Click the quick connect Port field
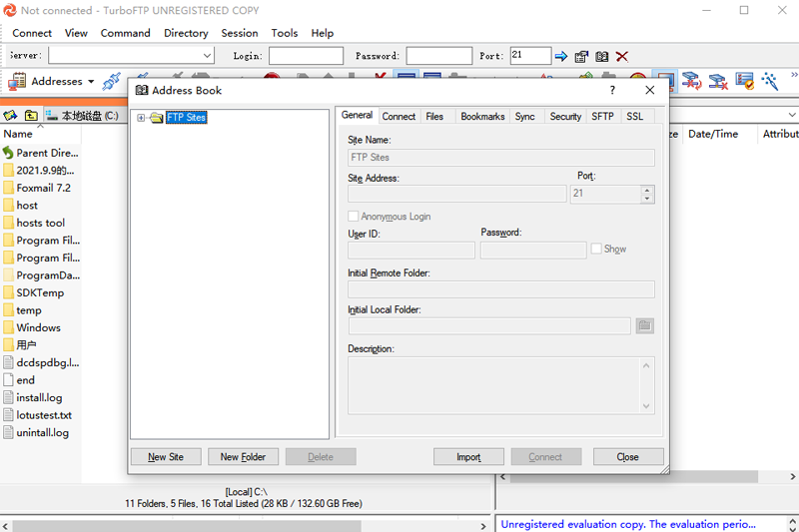Screen dimensions: 799x532 530,56
